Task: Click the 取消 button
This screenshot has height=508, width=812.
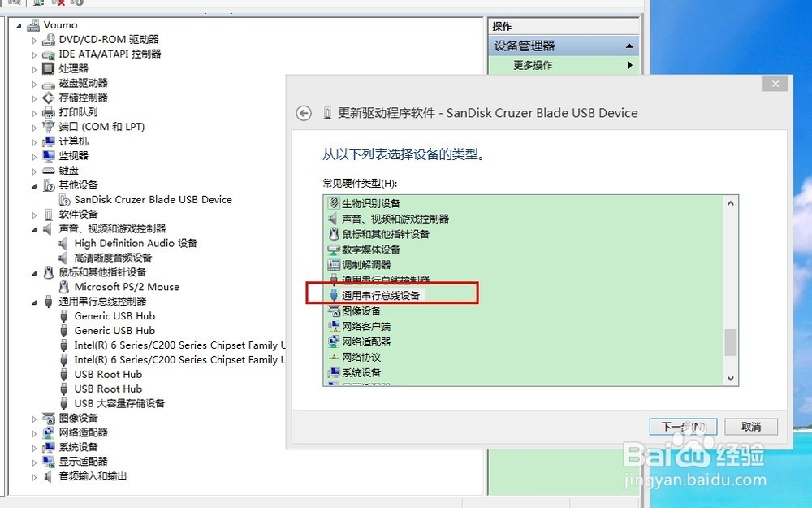Action: tap(751, 427)
